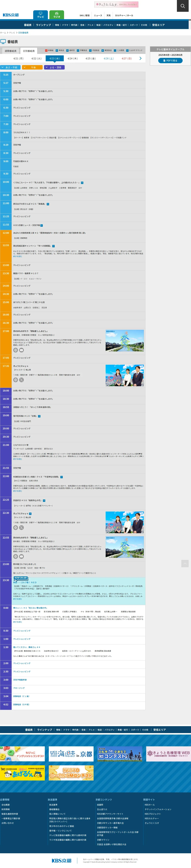Open the KBSホール footer link
The height and width of the screenshot is (868, 191).
coord(150,805)
